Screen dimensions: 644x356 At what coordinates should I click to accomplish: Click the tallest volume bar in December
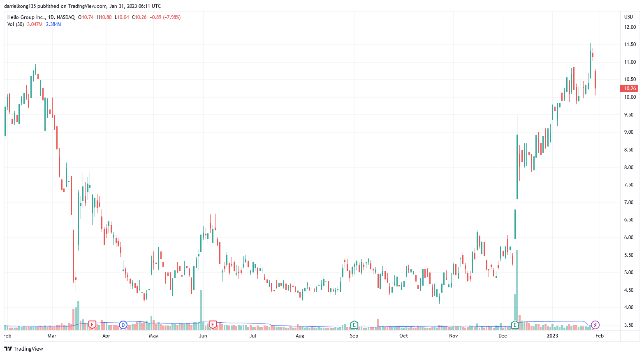click(x=517, y=288)
